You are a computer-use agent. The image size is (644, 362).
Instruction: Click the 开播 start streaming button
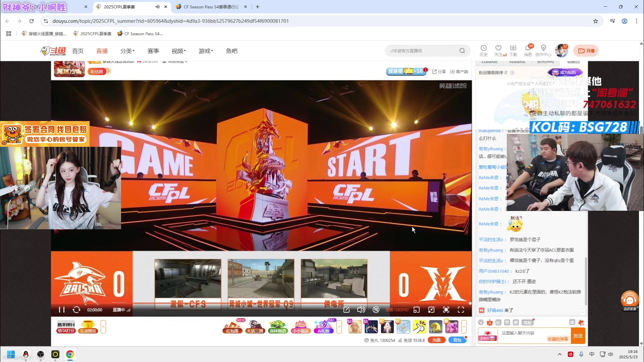pos(586,51)
